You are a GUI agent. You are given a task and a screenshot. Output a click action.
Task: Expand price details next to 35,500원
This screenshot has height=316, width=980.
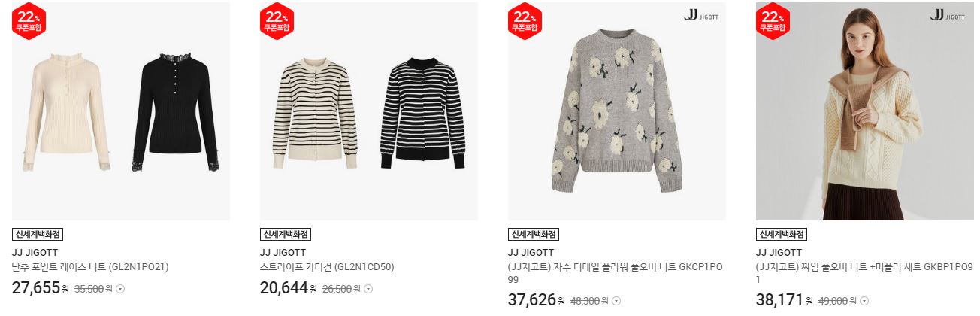(x=120, y=289)
